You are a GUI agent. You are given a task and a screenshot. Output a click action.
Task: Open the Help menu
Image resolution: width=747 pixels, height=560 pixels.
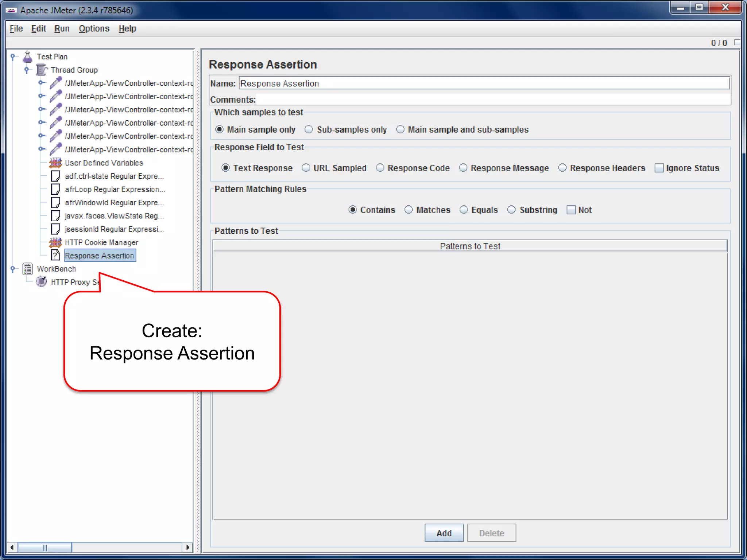pos(127,28)
